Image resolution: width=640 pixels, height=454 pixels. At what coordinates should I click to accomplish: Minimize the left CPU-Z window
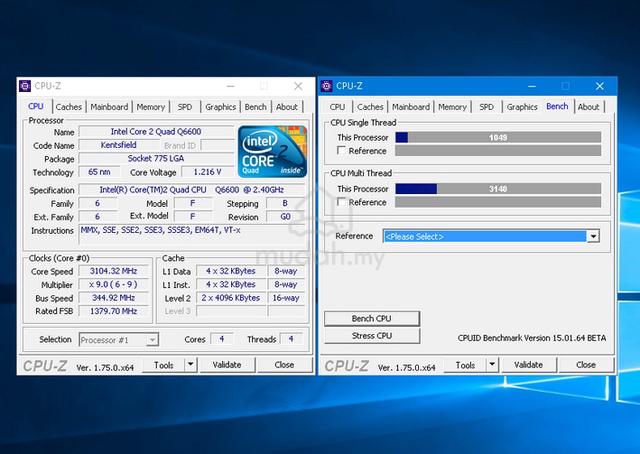(x=231, y=86)
